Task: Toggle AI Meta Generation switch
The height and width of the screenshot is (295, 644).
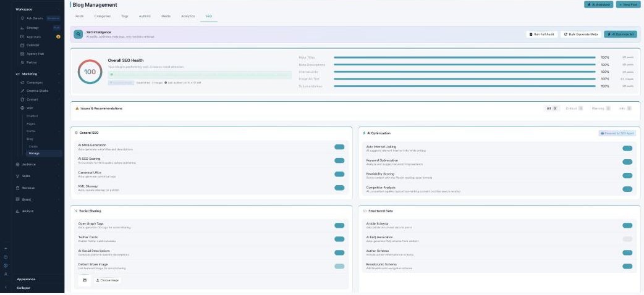Action: (x=339, y=147)
